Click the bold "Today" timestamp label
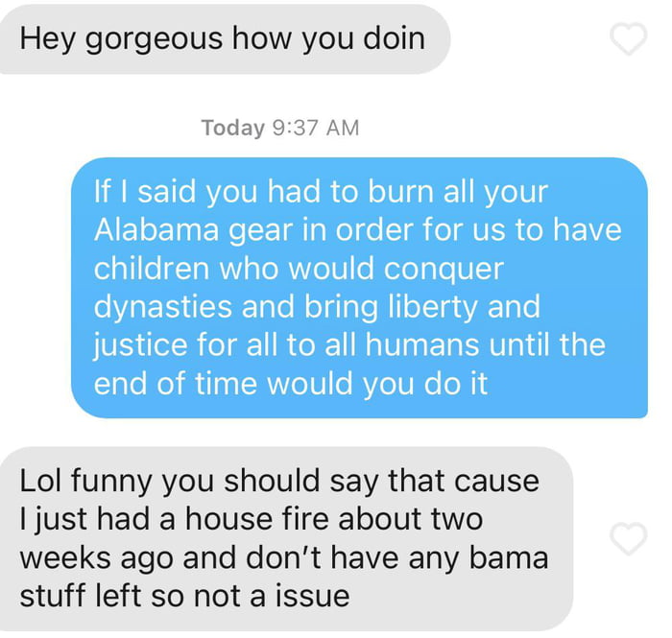Image resolution: width=672 pixels, height=638 pixels. (233, 128)
